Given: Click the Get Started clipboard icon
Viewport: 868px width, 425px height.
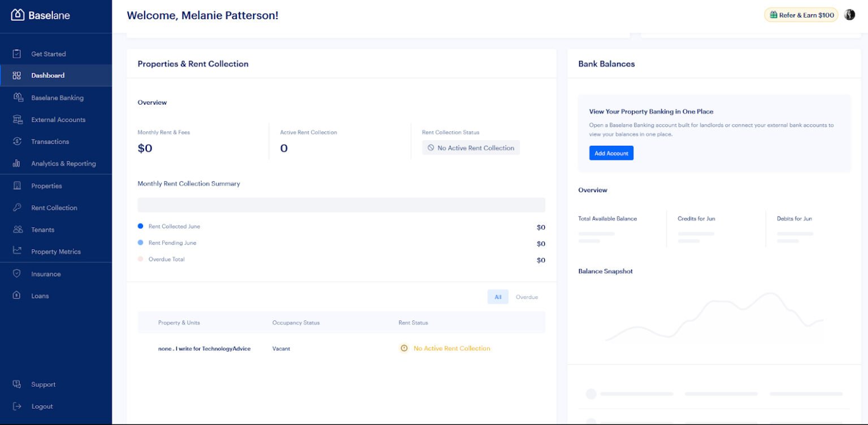Looking at the screenshot, I should pos(17,54).
